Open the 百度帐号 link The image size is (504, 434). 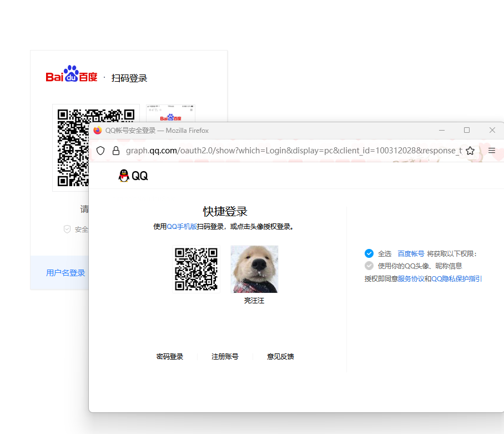[x=411, y=253]
